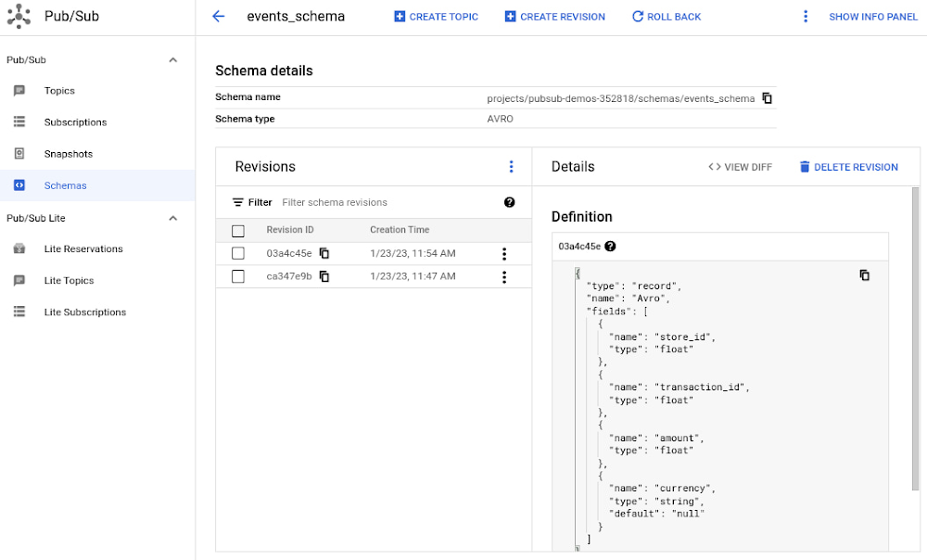Click the schema name path text

point(621,98)
